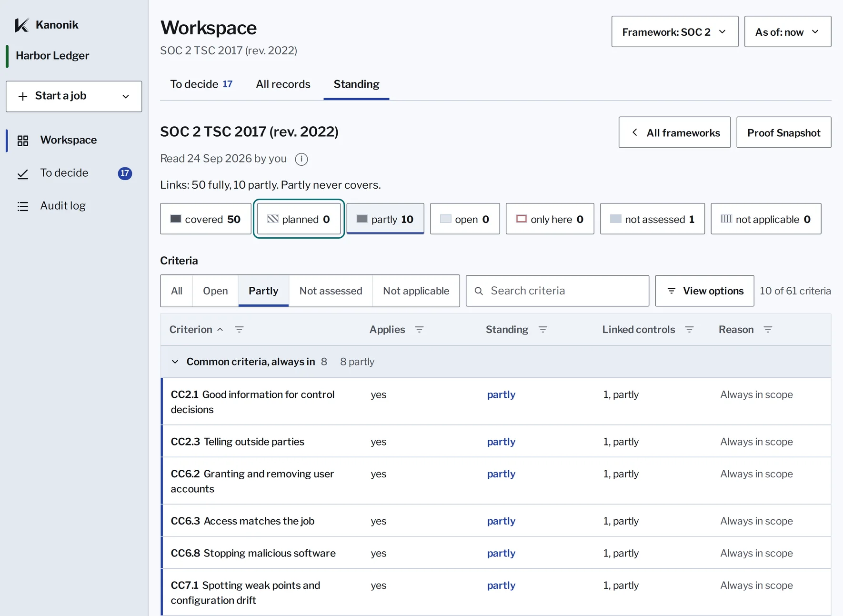Click the filter icon beside Standing header
Image resolution: width=843 pixels, height=616 pixels.
pyautogui.click(x=542, y=330)
